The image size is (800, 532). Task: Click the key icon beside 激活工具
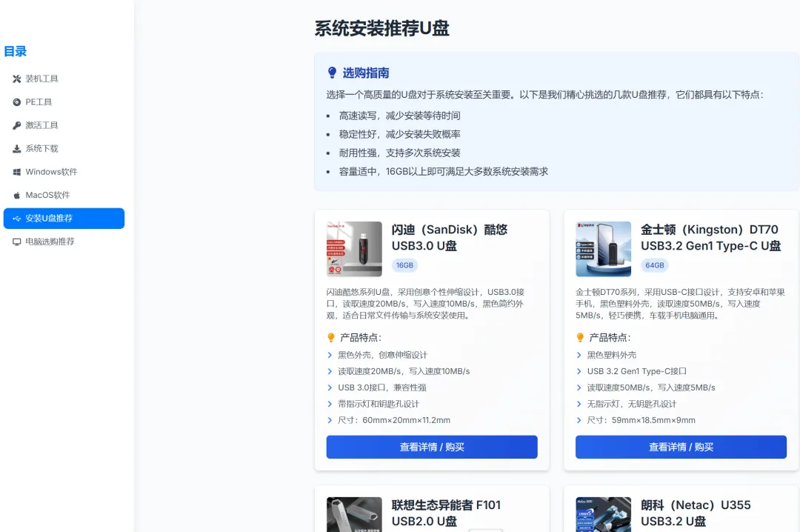17,125
